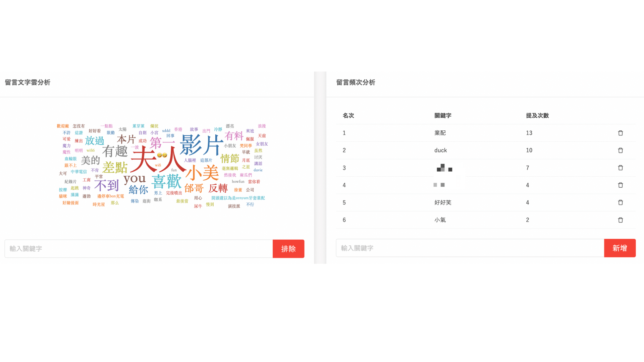The image size is (644, 362).
Task: Click the 中華電信 word in cloud
Action: click(79, 172)
